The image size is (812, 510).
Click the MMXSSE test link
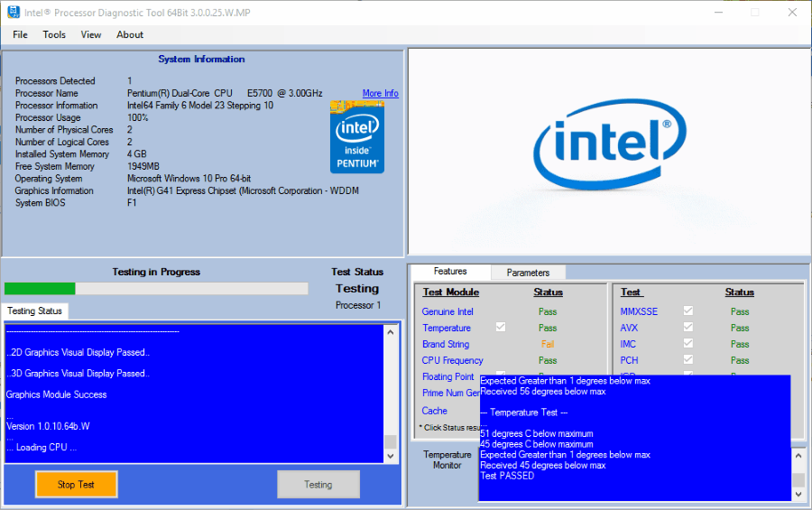click(x=639, y=311)
